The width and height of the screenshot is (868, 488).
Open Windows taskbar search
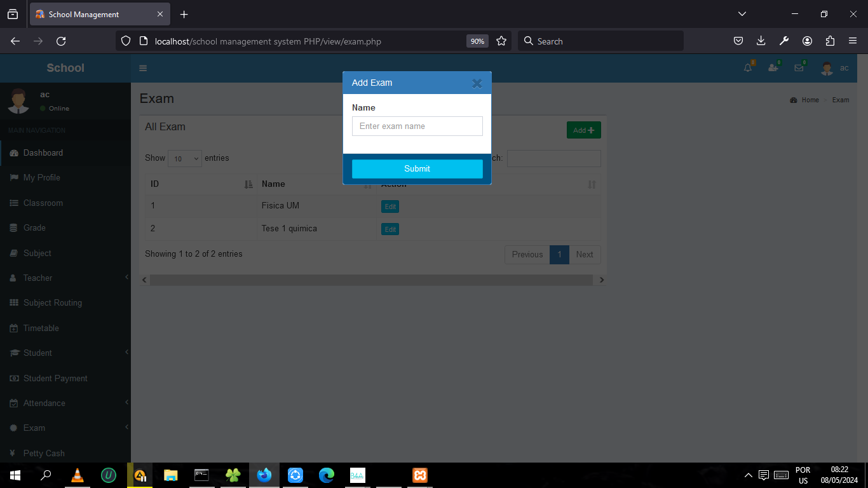coord(46,475)
